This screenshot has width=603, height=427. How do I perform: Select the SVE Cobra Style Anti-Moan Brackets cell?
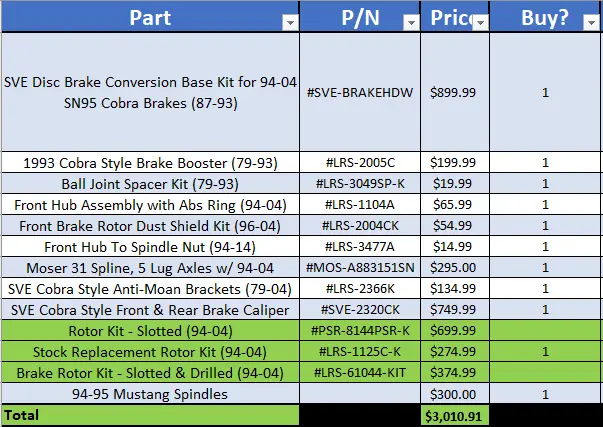click(150, 289)
